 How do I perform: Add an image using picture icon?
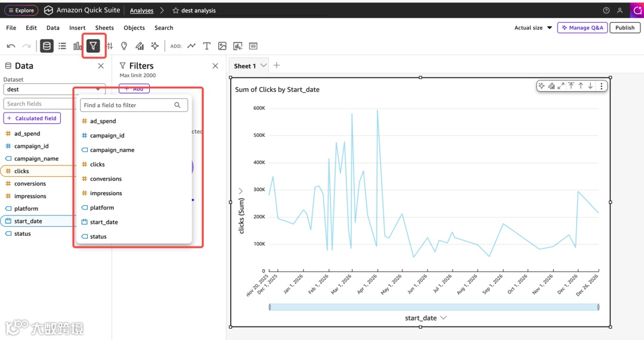222,46
